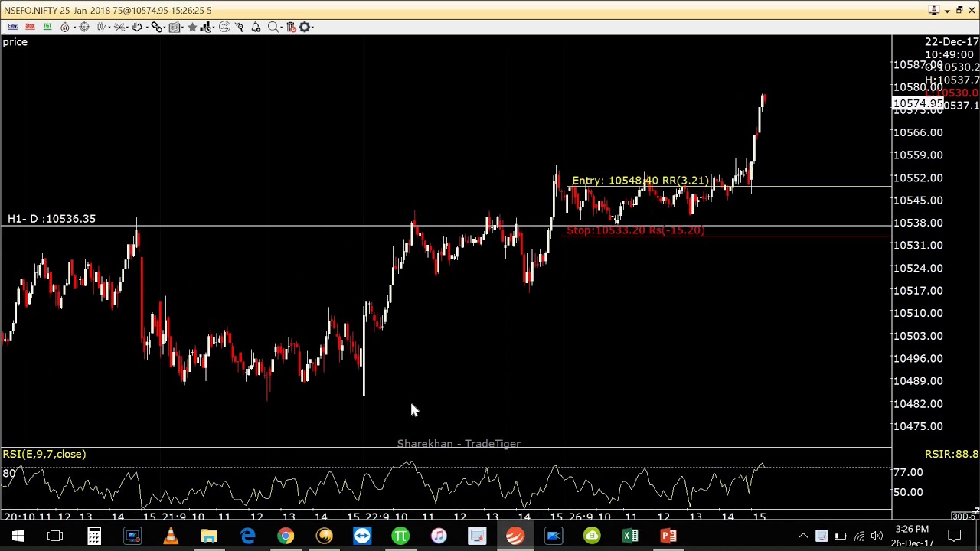The width and height of the screenshot is (980, 551).
Task: Open the Action Center notifications icon
Action: [955, 536]
